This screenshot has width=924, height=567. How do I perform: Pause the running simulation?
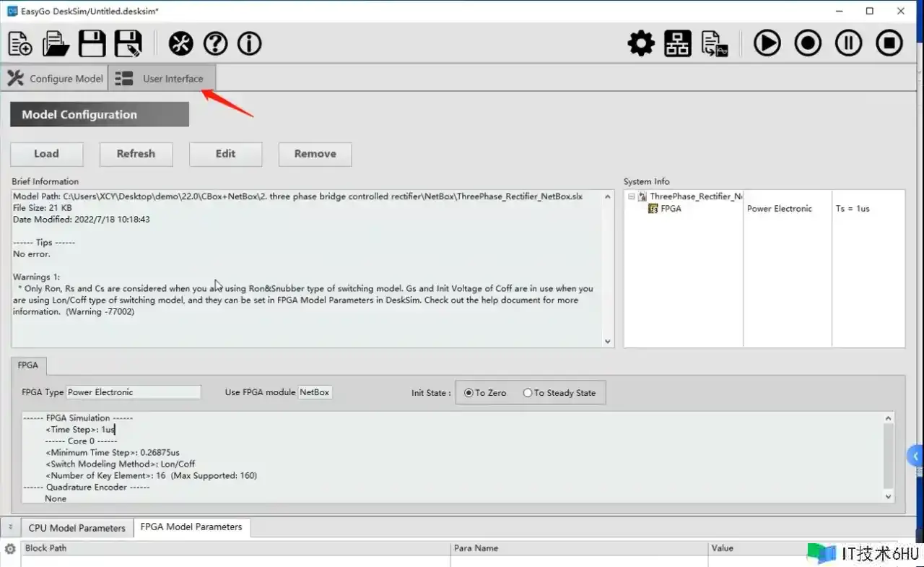(x=849, y=44)
